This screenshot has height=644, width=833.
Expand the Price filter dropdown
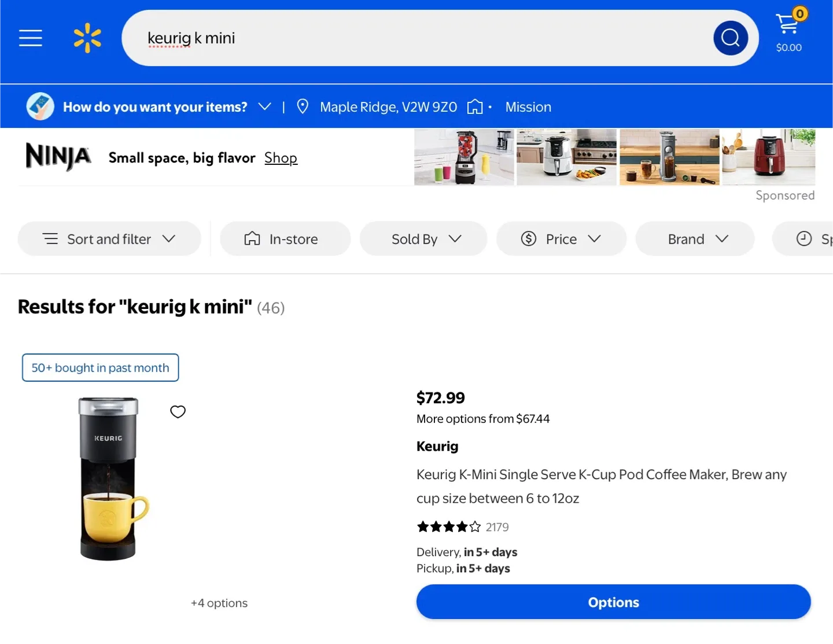561,239
